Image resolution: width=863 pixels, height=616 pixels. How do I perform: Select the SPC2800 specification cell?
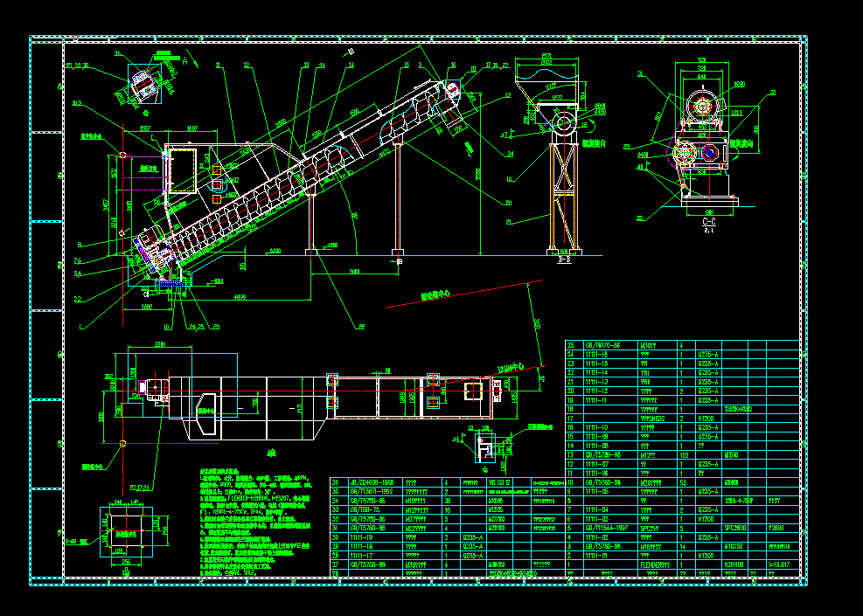pos(735,528)
